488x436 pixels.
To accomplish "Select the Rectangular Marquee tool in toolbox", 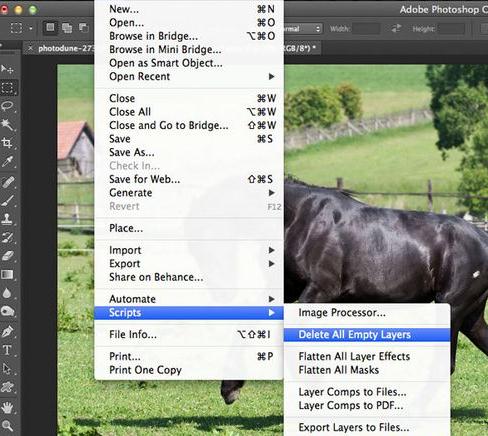I will [7, 88].
